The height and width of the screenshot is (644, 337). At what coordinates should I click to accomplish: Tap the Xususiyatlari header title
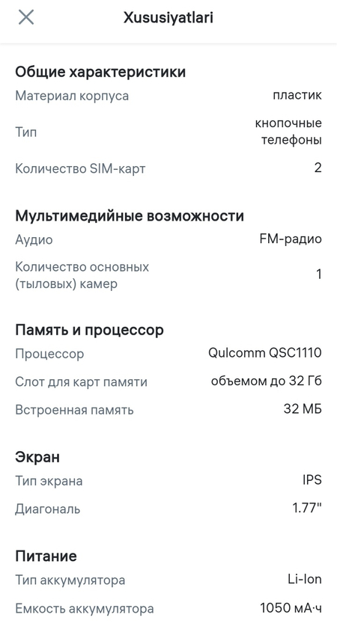pyautogui.click(x=168, y=18)
